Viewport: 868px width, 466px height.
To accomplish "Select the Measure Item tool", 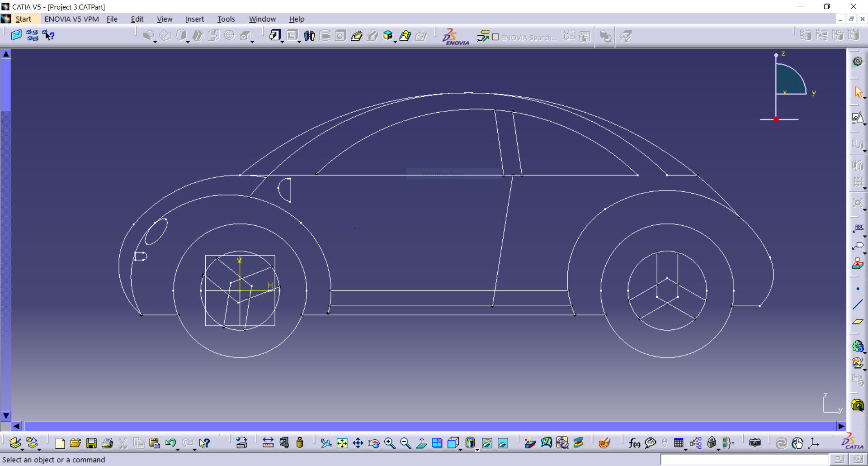I will tap(284, 443).
